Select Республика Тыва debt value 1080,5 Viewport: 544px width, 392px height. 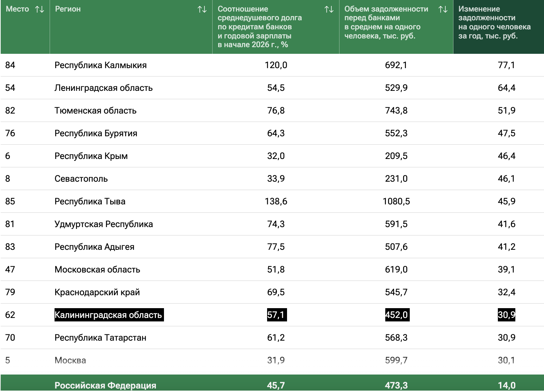tap(396, 202)
